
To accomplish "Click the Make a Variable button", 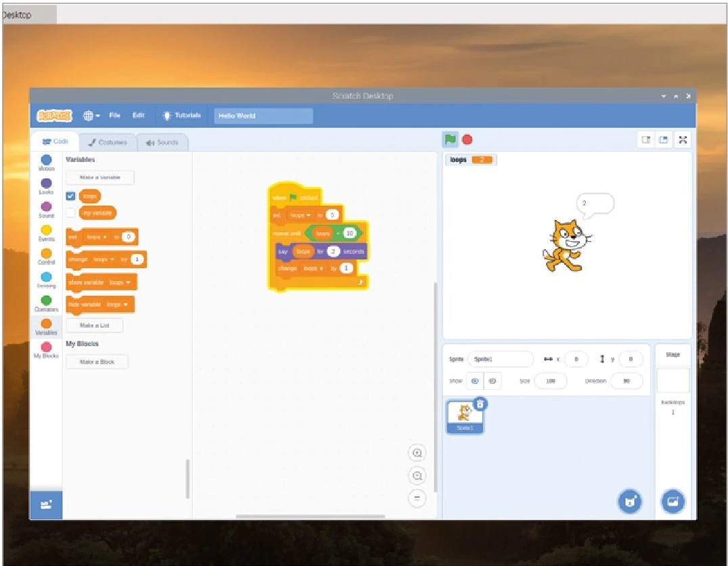I will pyautogui.click(x=100, y=177).
